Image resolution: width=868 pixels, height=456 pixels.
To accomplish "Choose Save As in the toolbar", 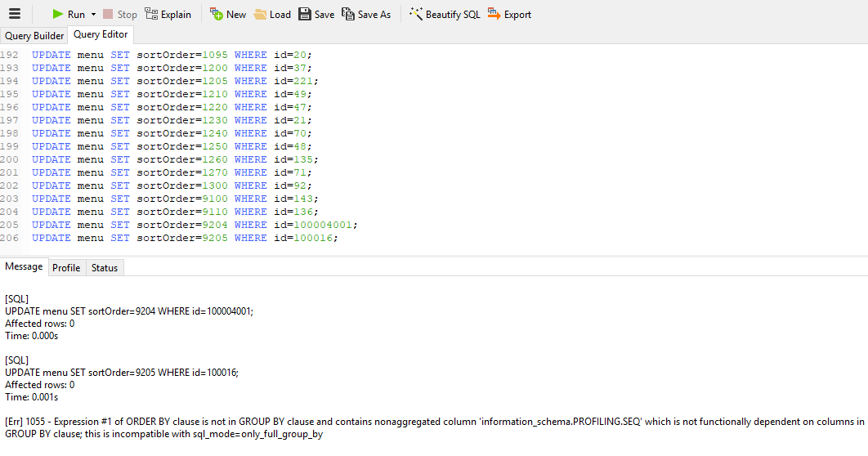I will 365,14.
